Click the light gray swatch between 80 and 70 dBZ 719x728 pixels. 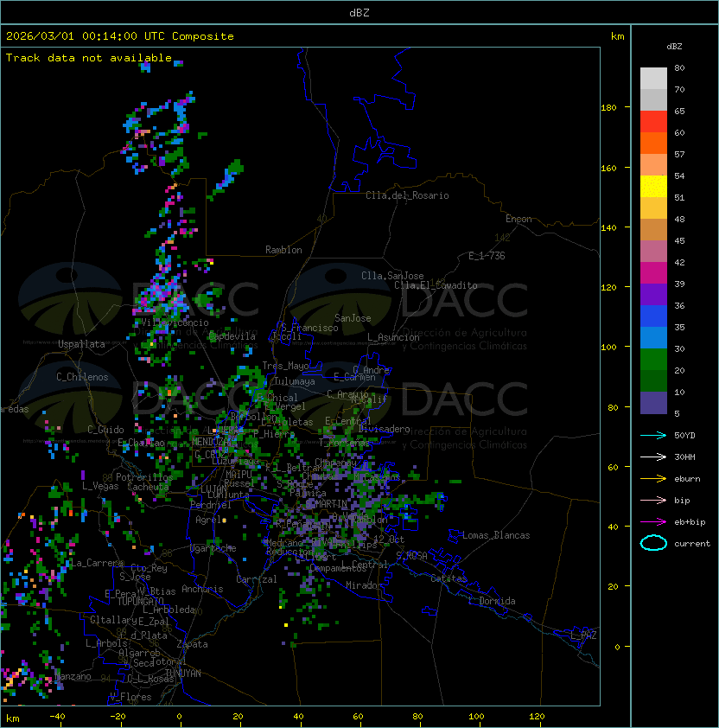tap(653, 78)
